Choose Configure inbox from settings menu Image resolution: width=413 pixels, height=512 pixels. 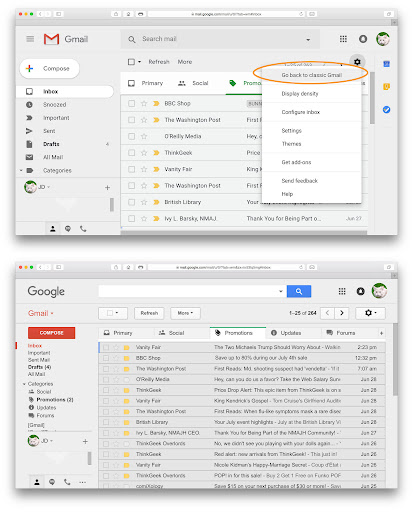point(301,112)
